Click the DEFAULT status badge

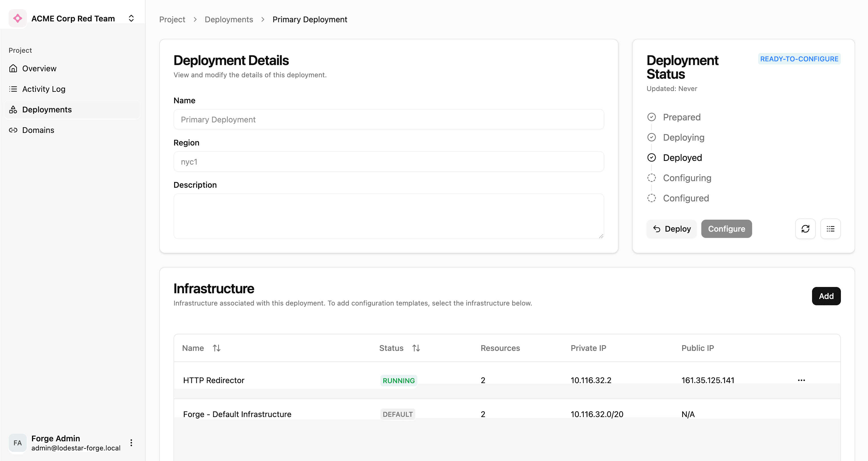[x=398, y=414]
